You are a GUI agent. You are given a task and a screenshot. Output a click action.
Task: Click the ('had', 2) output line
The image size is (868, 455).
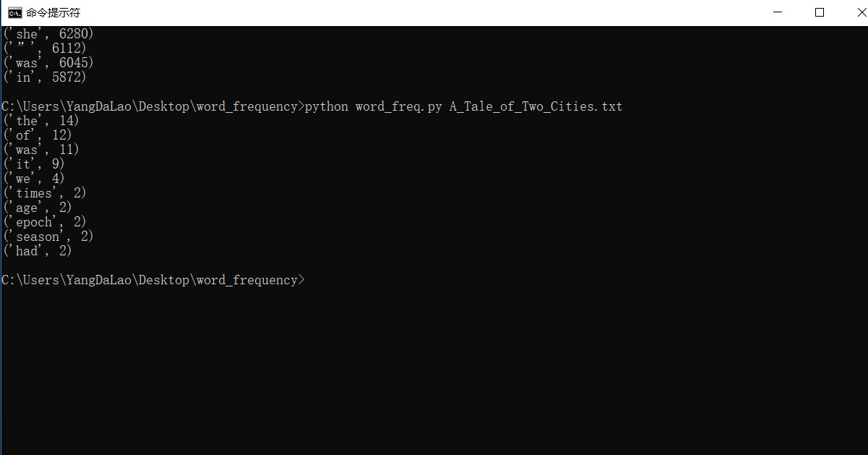pyautogui.click(x=38, y=251)
